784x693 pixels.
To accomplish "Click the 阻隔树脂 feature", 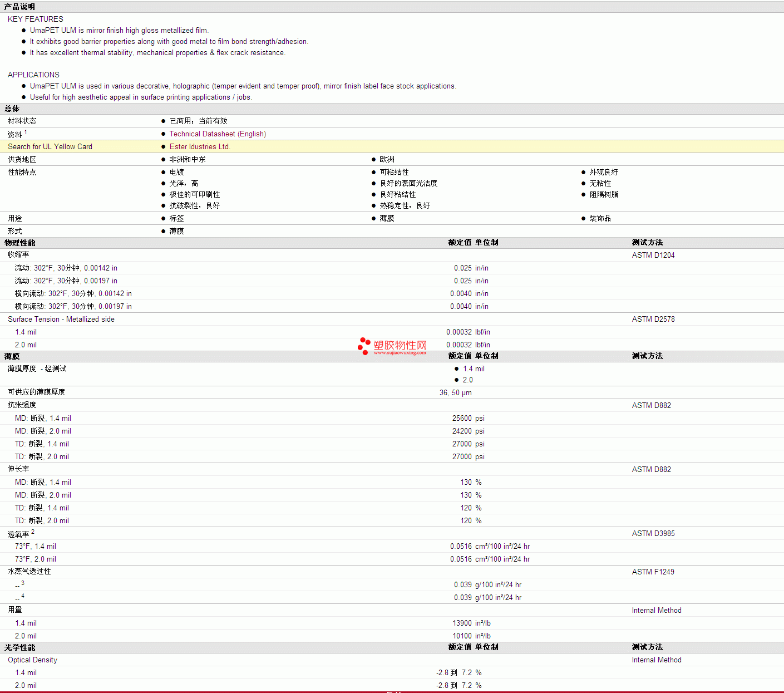I will 604,194.
